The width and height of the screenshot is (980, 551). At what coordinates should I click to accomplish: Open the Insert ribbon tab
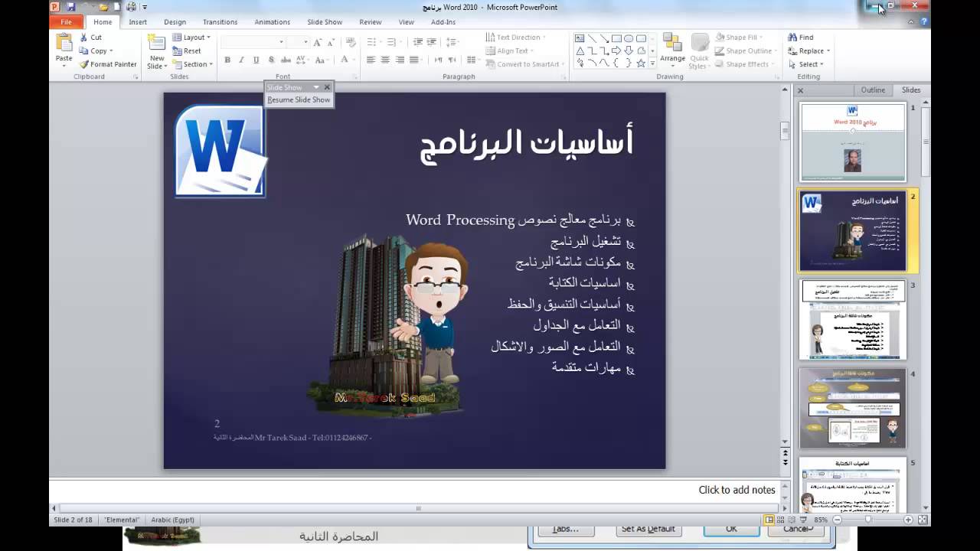pyautogui.click(x=138, y=22)
